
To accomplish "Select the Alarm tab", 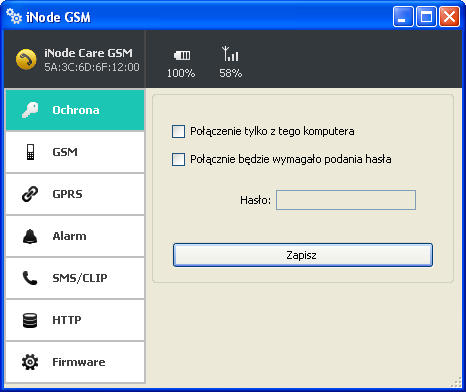I will click(75, 236).
